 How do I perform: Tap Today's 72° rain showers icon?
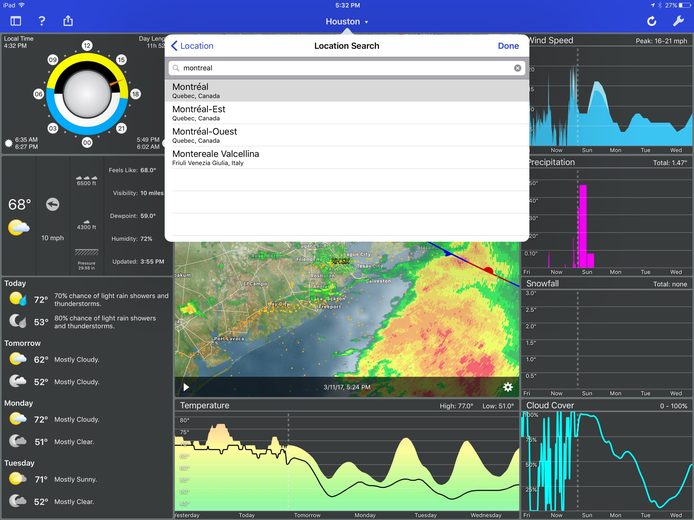[x=18, y=299]
